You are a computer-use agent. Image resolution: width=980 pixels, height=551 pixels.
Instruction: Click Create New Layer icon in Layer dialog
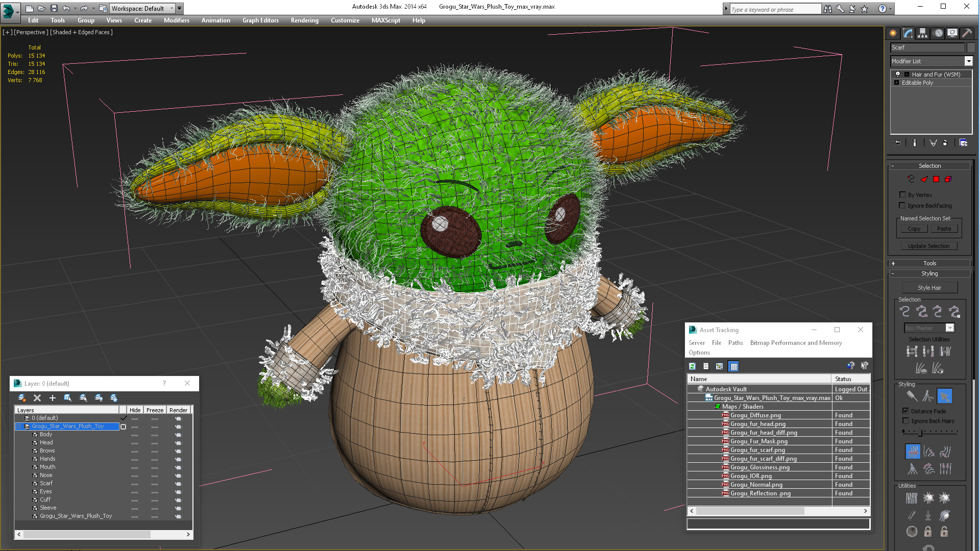point(22,398)
